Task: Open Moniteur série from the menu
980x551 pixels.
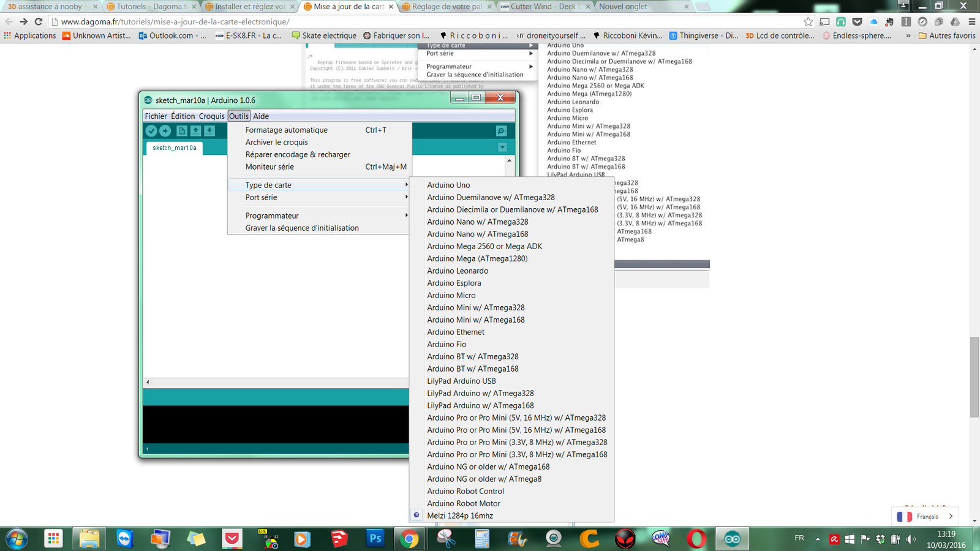Action: (x=318, y=167)
